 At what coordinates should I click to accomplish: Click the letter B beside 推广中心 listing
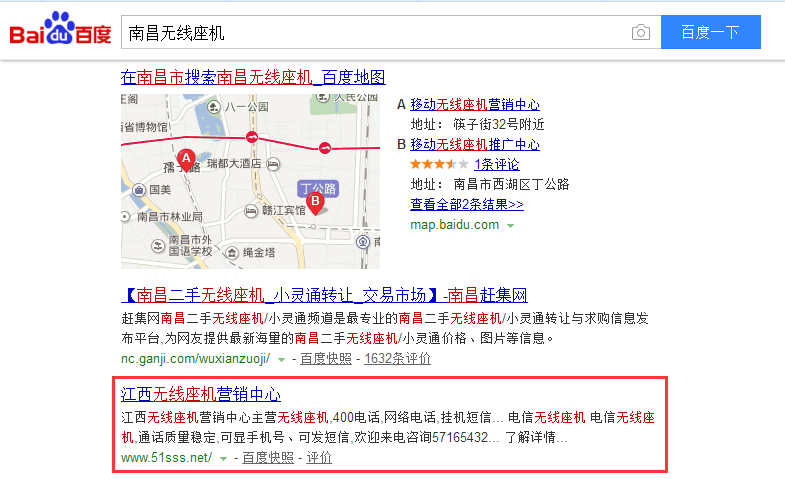tap(402, 144)
